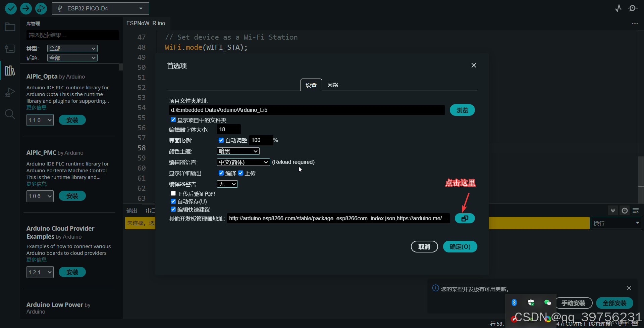Toggle autoscroll in the serial panel
644x328 pixels.
[x=613, y=210]
